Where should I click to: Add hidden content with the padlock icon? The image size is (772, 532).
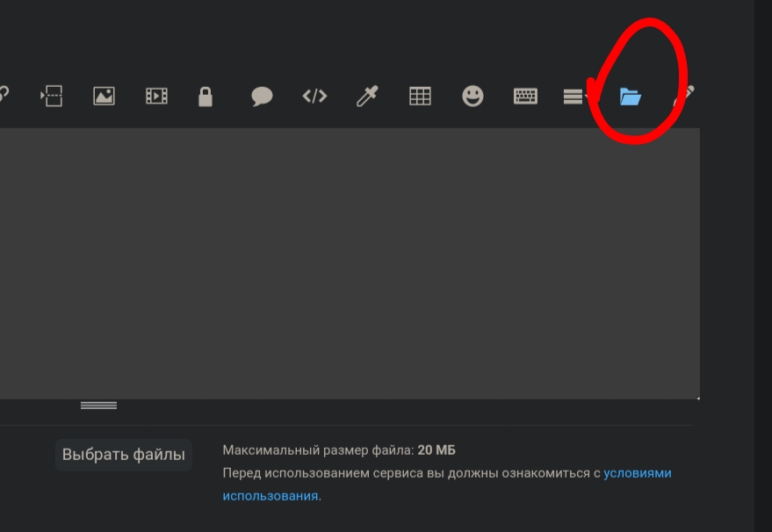pyautogui.click(x=206, y=97)
